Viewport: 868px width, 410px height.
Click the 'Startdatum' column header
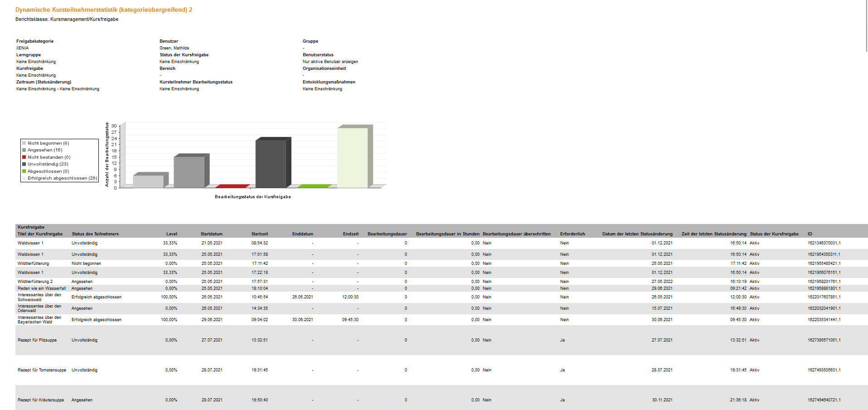click(212, 234)
